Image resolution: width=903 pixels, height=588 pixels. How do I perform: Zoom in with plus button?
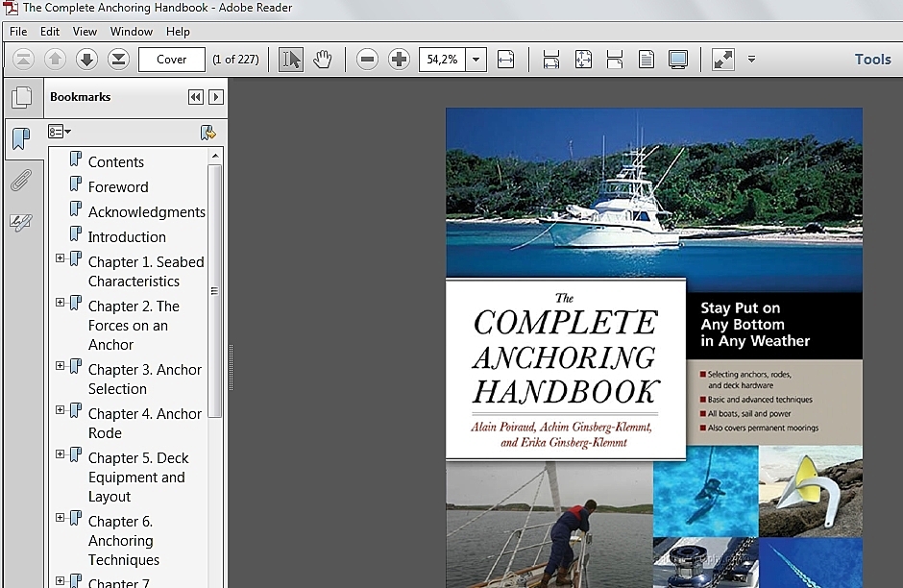[x=399, y=60]
